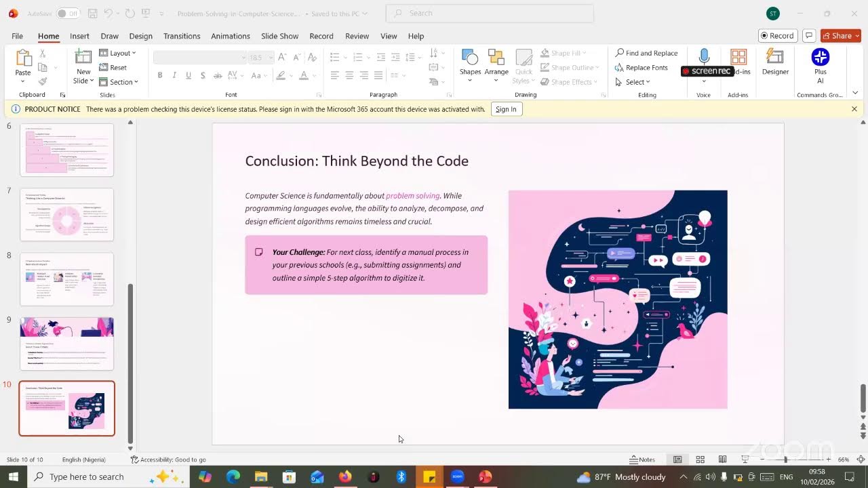The height and width of the screenshot is (488, 868).
Task: Open the Animations tab
Action: click(x=231, y=36)
